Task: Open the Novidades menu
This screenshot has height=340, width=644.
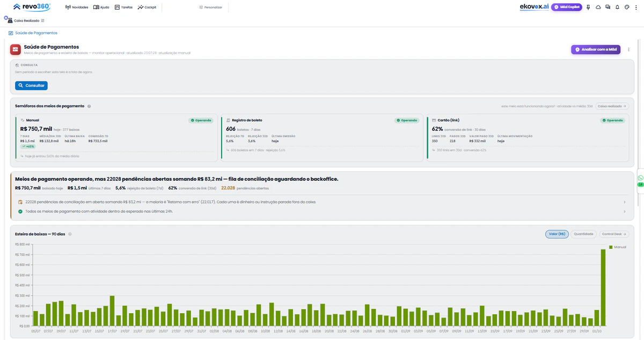Action: pyautogui.click(x=77, y=8)
